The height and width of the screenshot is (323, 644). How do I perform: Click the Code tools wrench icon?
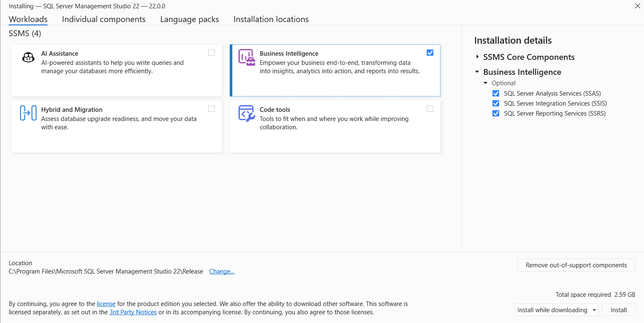pos(246,113)
